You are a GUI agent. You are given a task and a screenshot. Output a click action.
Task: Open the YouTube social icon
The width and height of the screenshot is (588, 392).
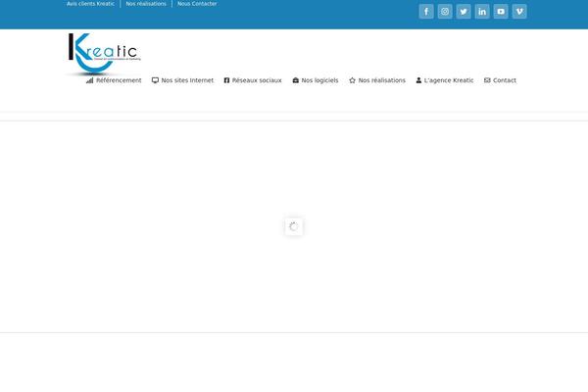click(x=501, y=11)
